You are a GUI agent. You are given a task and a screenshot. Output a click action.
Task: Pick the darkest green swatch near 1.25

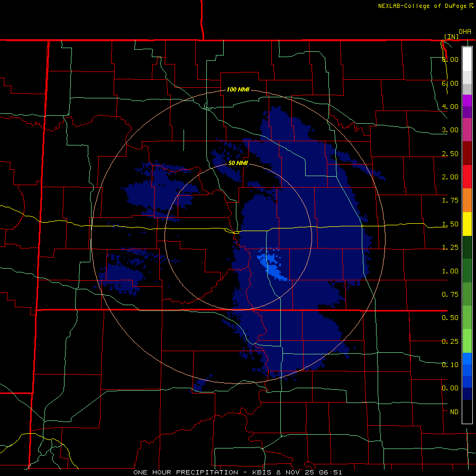467,247
